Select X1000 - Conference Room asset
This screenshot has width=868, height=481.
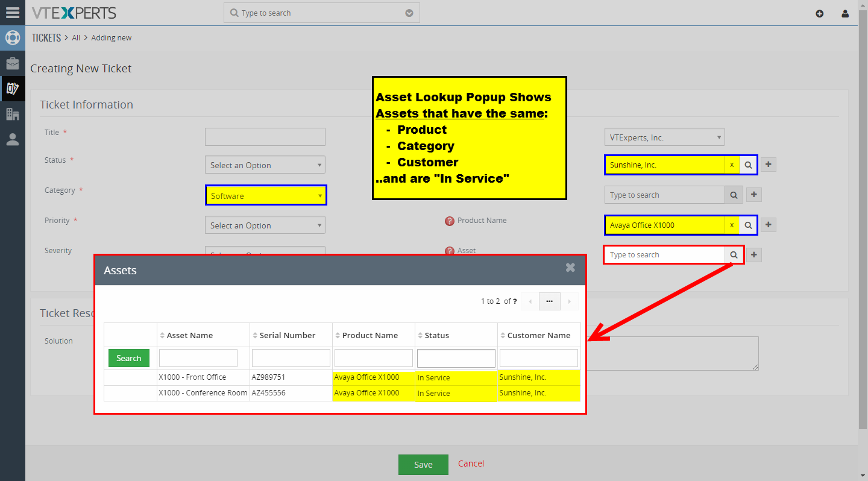pyautogui.click(x=203, y=393)
